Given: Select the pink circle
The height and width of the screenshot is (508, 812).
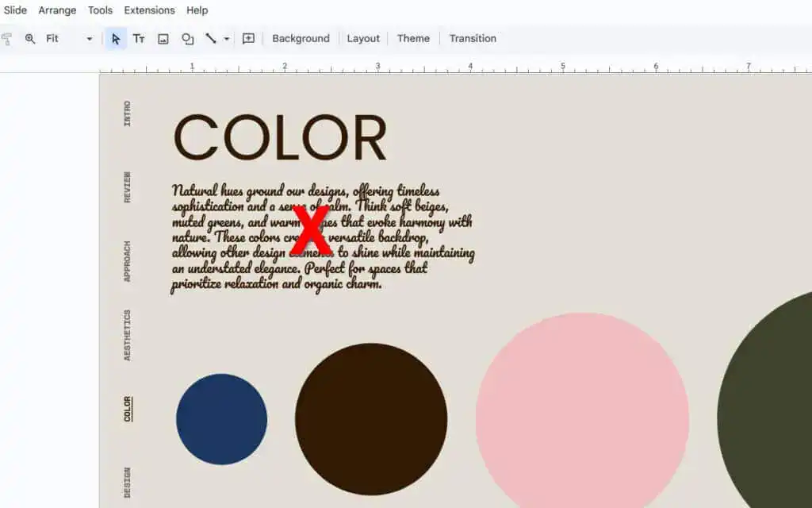Looking at the screenshot, I should point(582,412).
